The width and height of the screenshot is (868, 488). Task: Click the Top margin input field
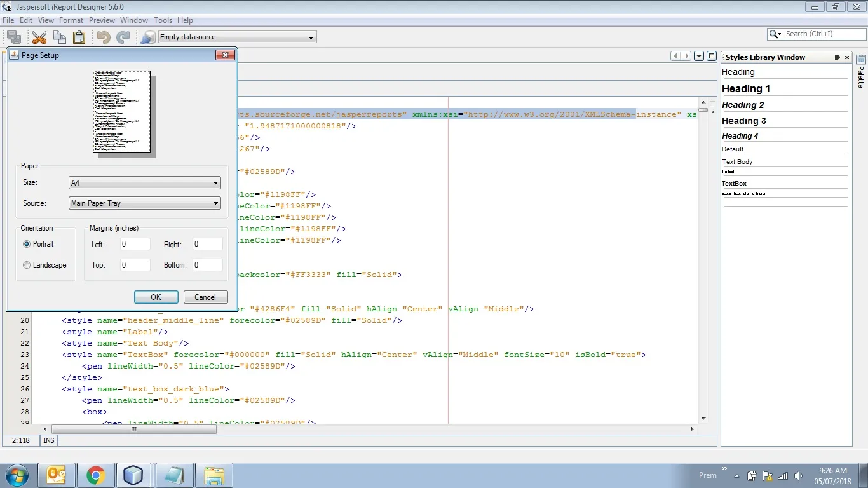135,265
